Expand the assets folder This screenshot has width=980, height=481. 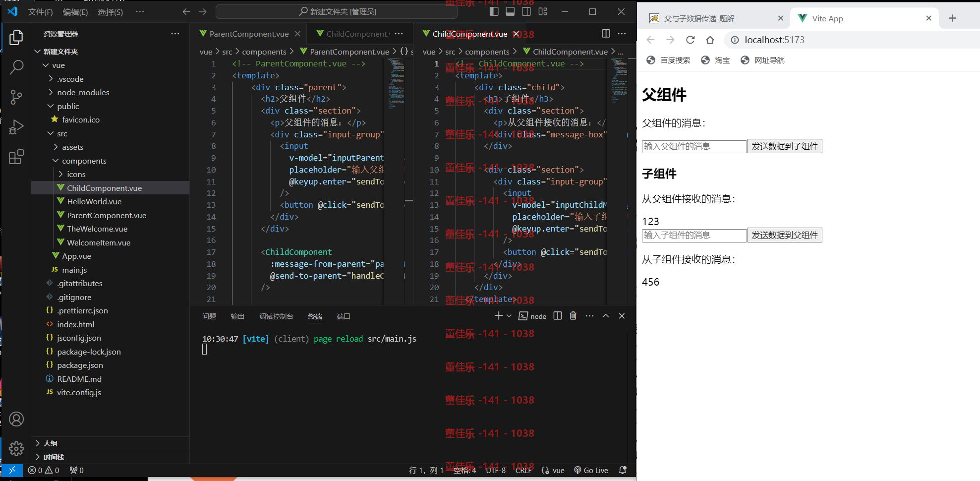tap(72, 147)
